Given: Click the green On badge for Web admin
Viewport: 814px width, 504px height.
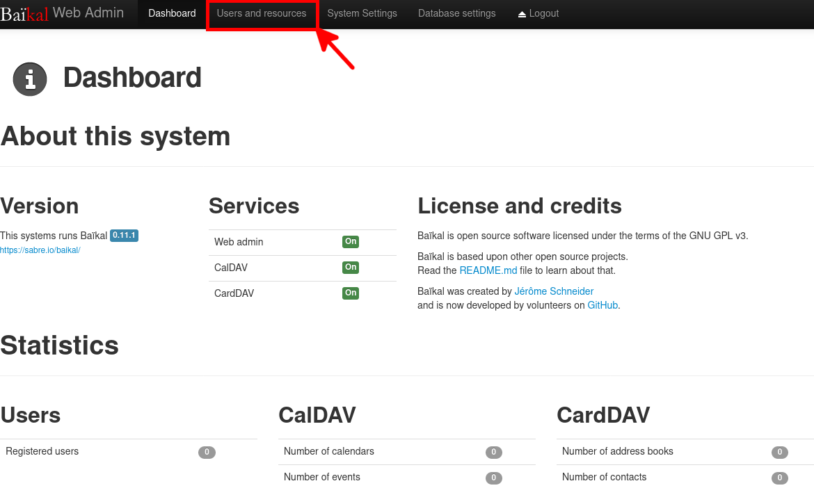Looking at the screenshot, I should click(351, 241).
